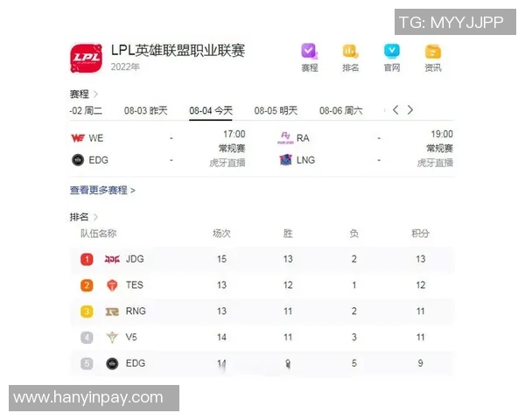This screenshot has width=525, height=420.
Task: Click the RNG team name in rankings
Action: click(x=136, y=311)
